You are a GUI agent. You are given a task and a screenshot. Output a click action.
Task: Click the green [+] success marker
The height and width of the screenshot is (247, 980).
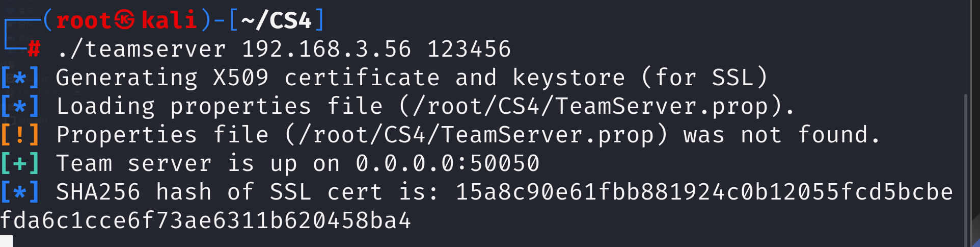[x=20, y=163]
